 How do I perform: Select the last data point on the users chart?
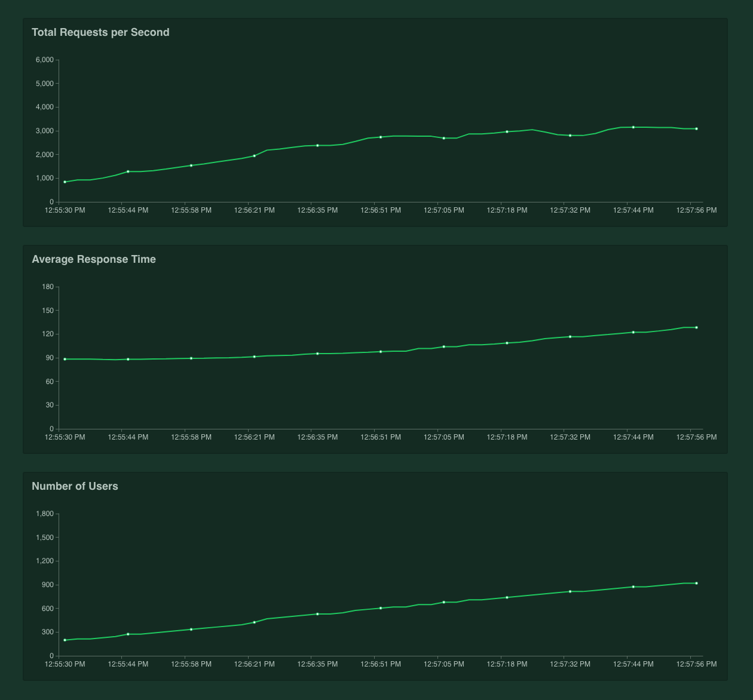695,582
